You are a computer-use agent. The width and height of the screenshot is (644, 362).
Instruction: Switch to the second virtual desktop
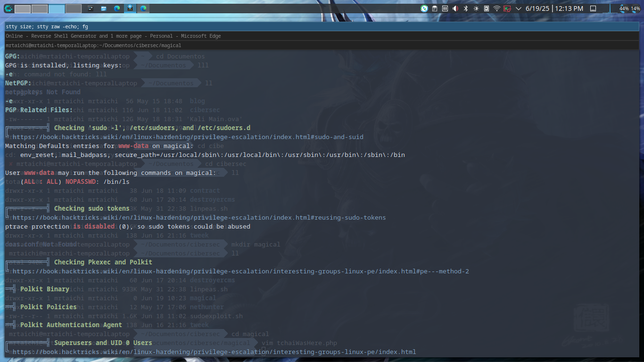click(x=40, y=8)
